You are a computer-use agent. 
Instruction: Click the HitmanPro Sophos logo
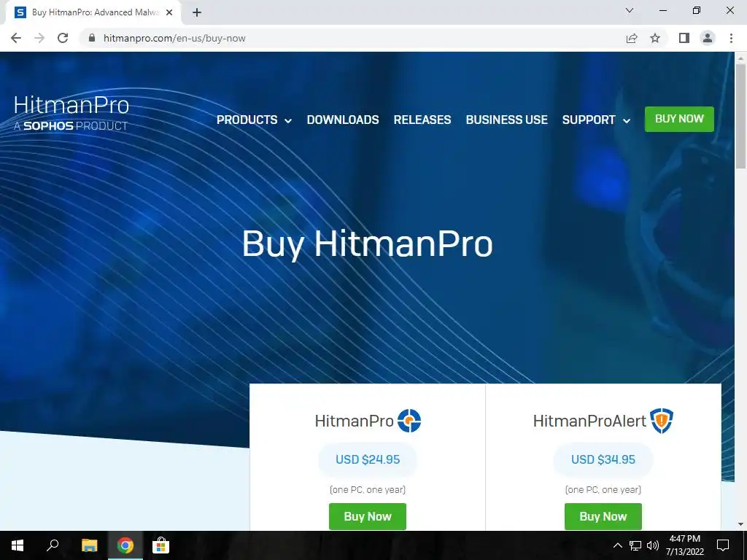[x=71, y=112]
